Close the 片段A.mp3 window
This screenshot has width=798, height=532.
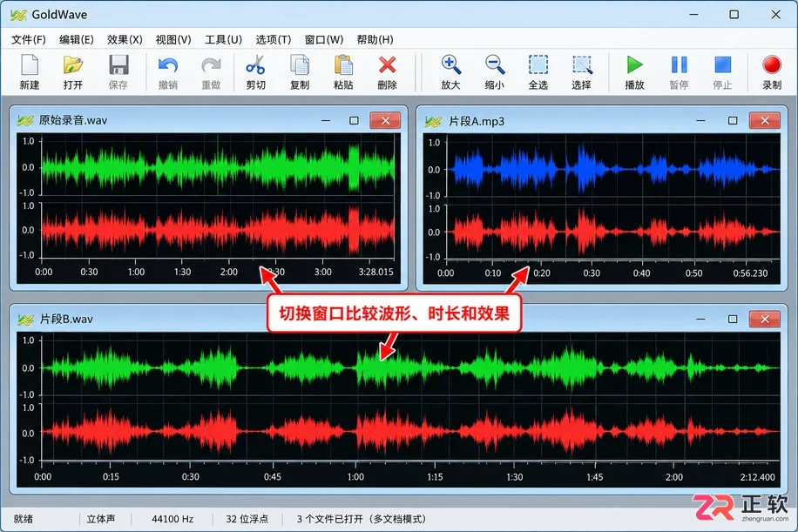pyautogui.click(x=764, y=120)
